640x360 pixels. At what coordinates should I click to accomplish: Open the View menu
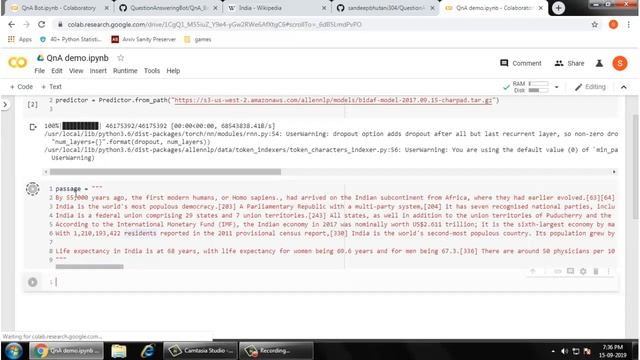coord(76,71)
